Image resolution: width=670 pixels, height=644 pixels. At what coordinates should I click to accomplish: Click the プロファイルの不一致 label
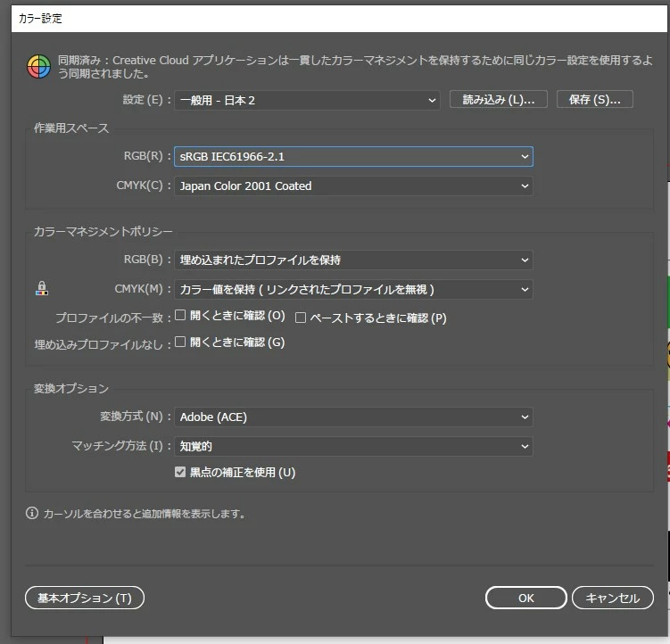click(113, 318)
